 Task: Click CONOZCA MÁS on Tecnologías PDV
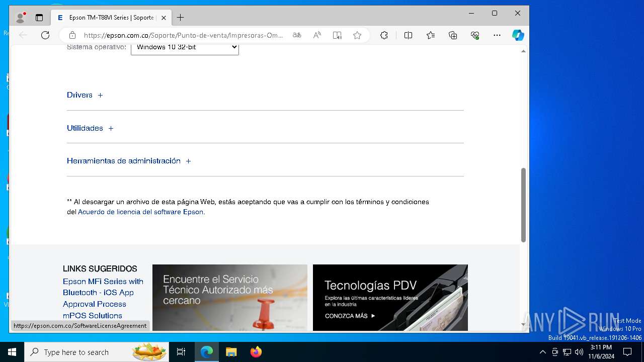[x=350, y=316]
